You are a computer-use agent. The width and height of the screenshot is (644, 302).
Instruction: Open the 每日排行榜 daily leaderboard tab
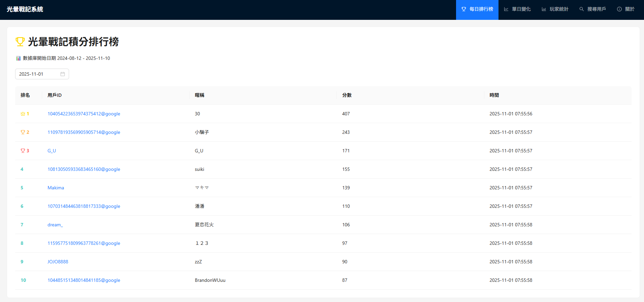click(x=477, y=9)
